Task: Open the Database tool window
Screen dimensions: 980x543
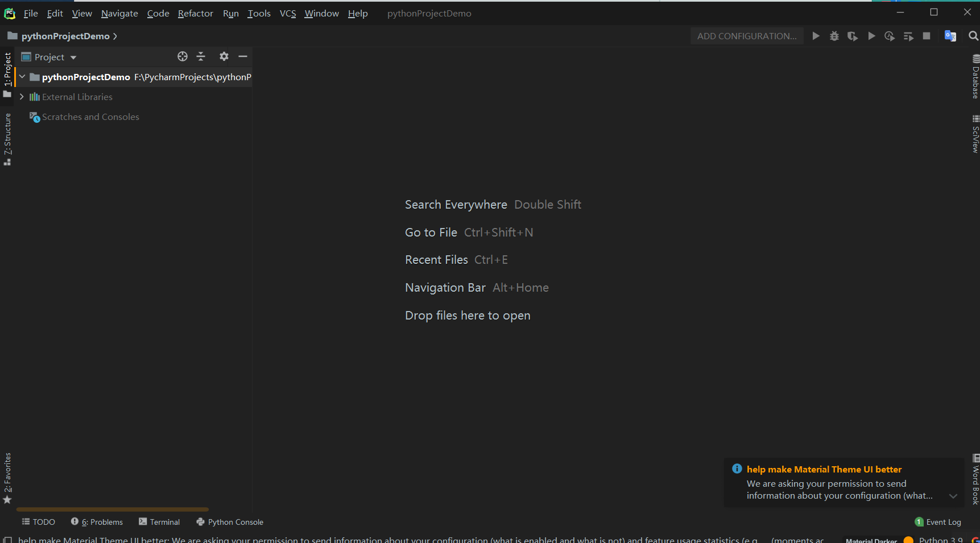Action: tap(975, 77)
